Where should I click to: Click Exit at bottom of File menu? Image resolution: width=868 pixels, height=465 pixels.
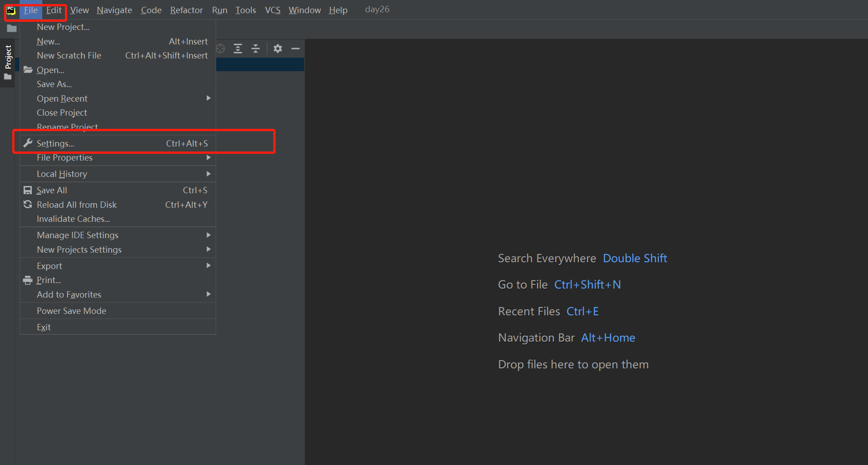(44, 327)
